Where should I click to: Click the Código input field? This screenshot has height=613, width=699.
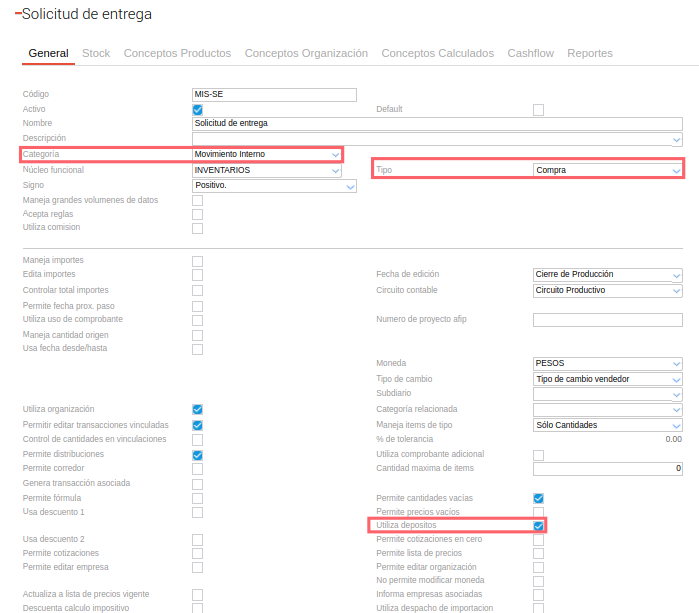pos(274,95)
